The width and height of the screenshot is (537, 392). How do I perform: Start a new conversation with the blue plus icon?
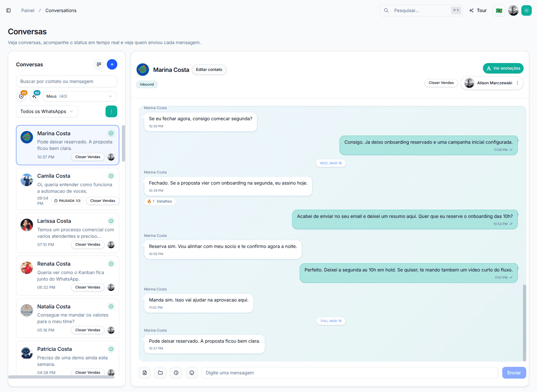pyautogui.click(x=112, y=64)
